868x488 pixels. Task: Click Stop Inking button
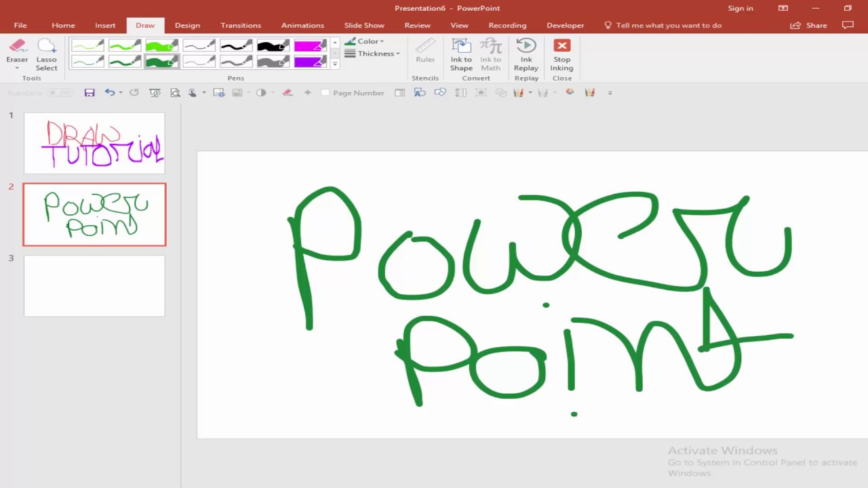point(561,54)
